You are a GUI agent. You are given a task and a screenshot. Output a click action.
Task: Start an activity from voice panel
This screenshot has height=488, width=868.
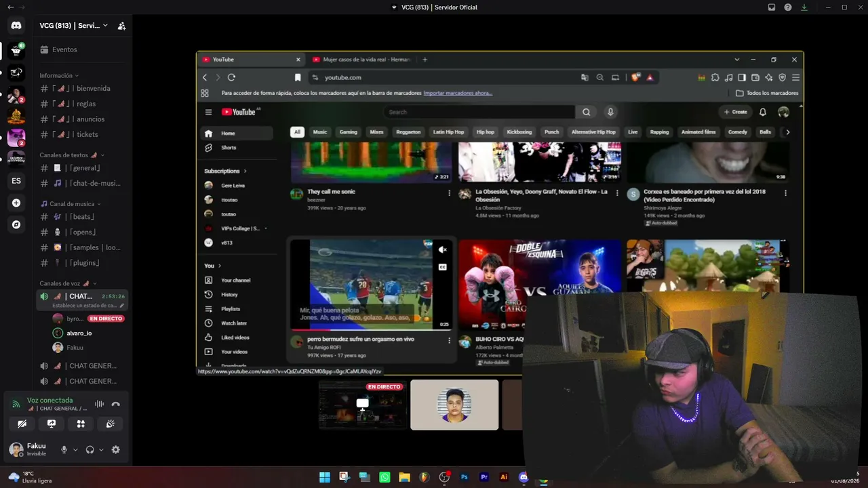tap(81, 424)
